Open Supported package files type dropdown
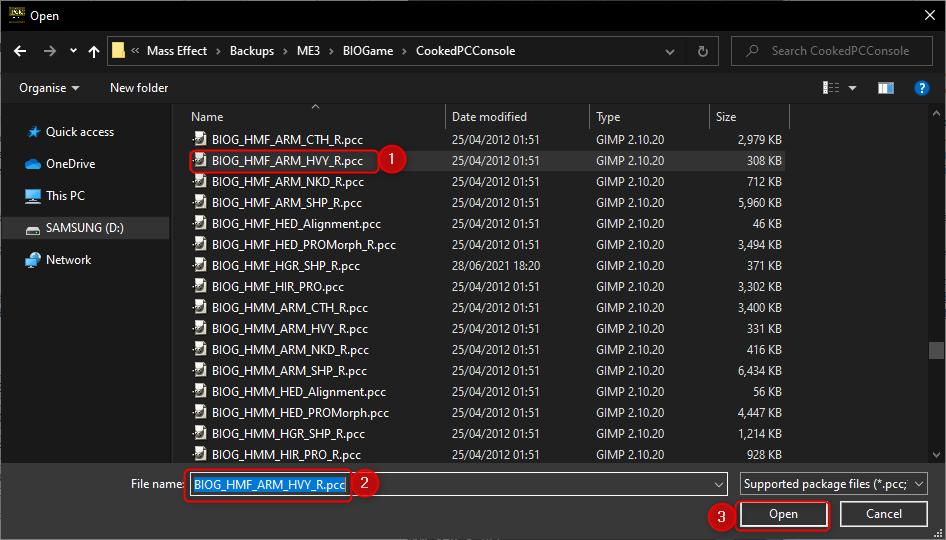This screenshot has width=946, height=540. click(x=833, y=484)
